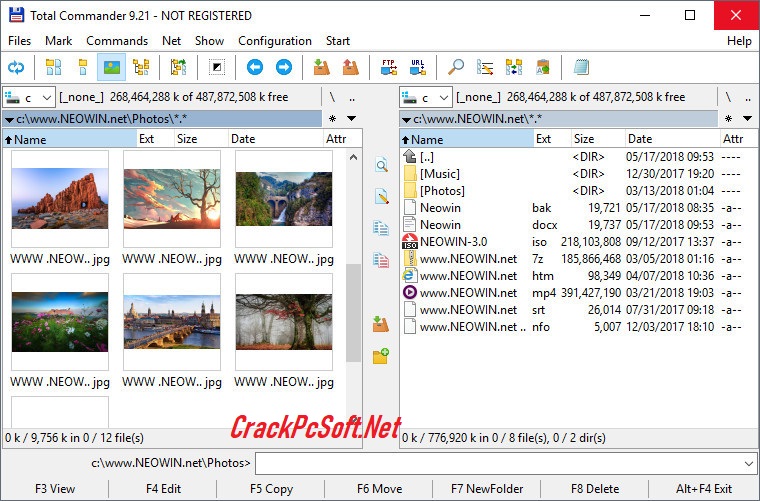Viewport: 760px width, 501px height.
Task: Open multi-rename tool icon
Action: pos(485,67)
